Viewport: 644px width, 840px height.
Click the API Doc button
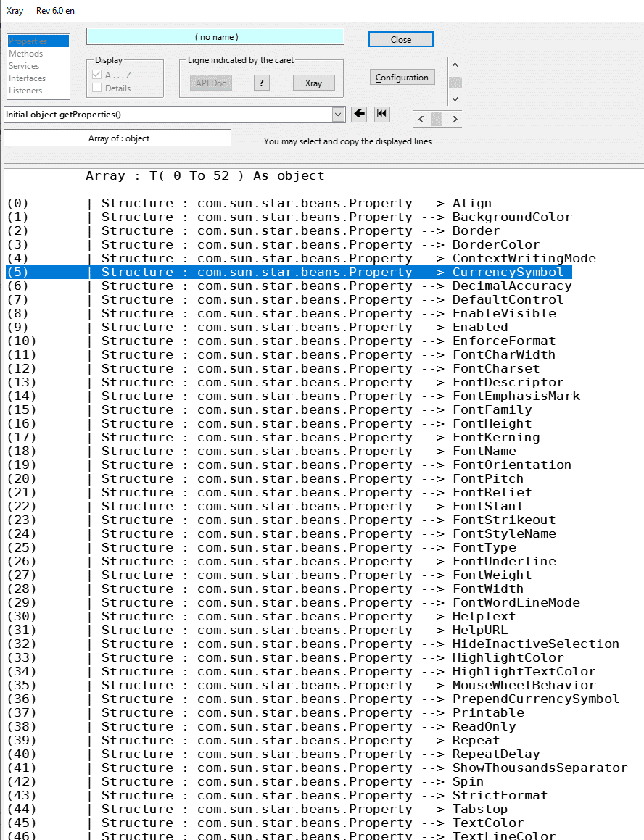pos(211,83)
